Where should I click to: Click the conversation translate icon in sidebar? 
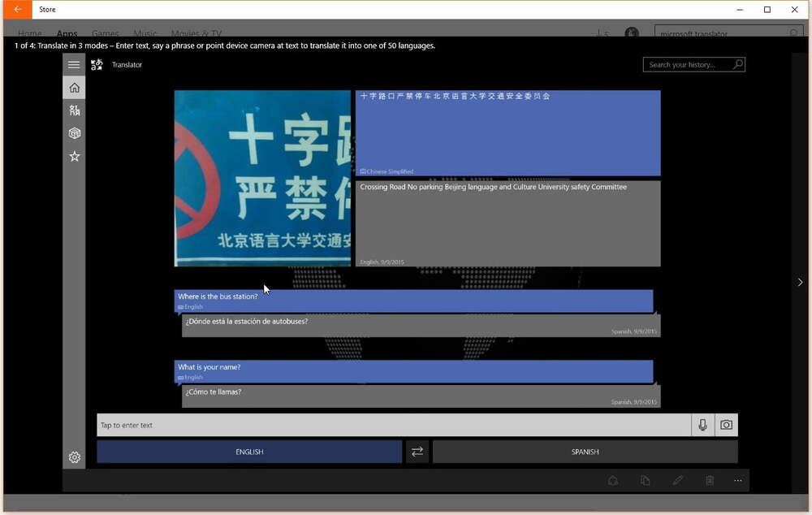pyautogui.click(x=74, y=110)
